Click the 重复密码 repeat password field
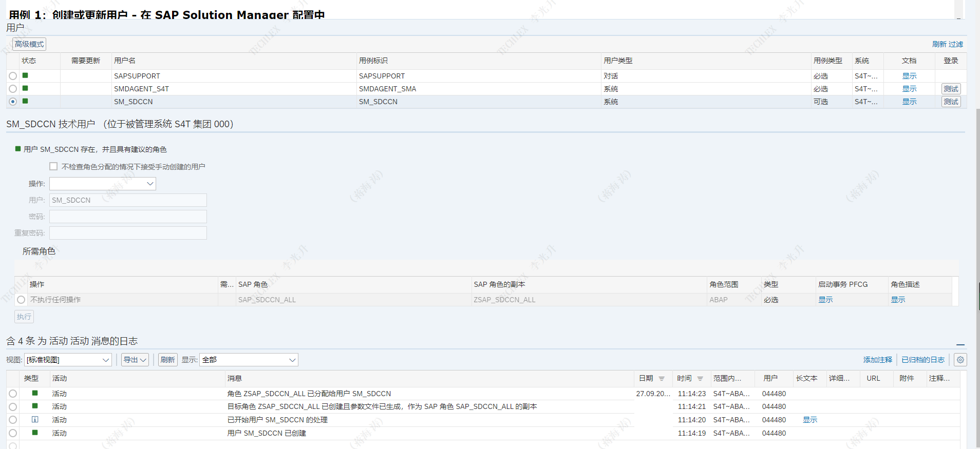The width and height of the screenshot is (980, 449). pos(128,233)
